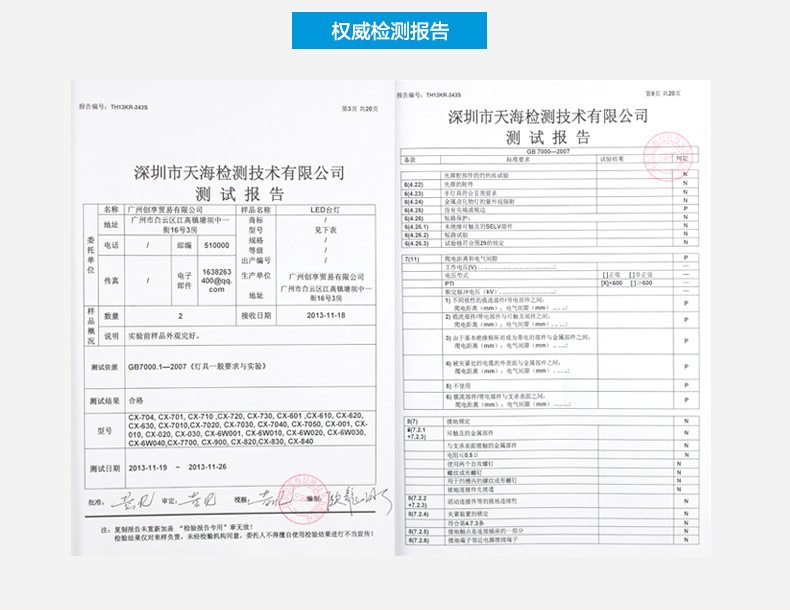This screenshot has height=610, width=790.
Task: Click the signature beside 批准
Action: (133, 501)
